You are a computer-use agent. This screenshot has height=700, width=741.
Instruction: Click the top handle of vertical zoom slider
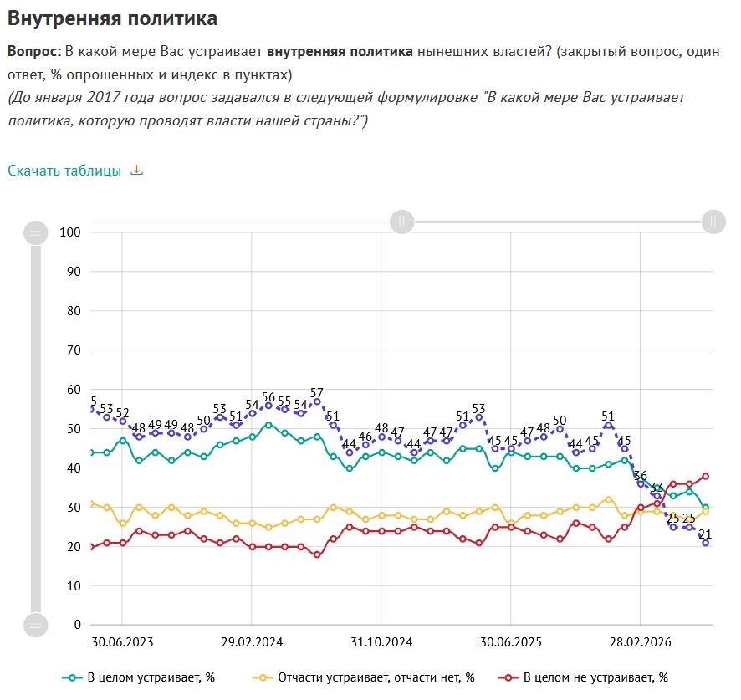(36, 233)
